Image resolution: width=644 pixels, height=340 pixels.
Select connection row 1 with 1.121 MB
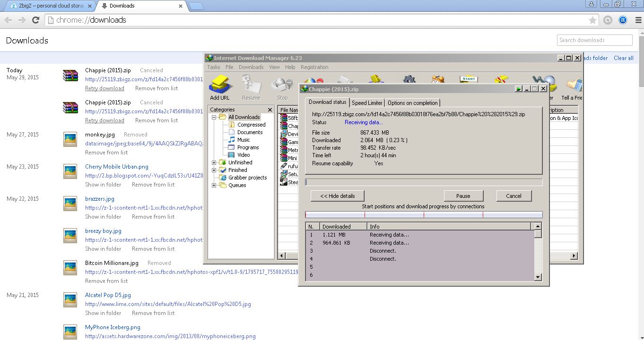(x=420, y=235)
